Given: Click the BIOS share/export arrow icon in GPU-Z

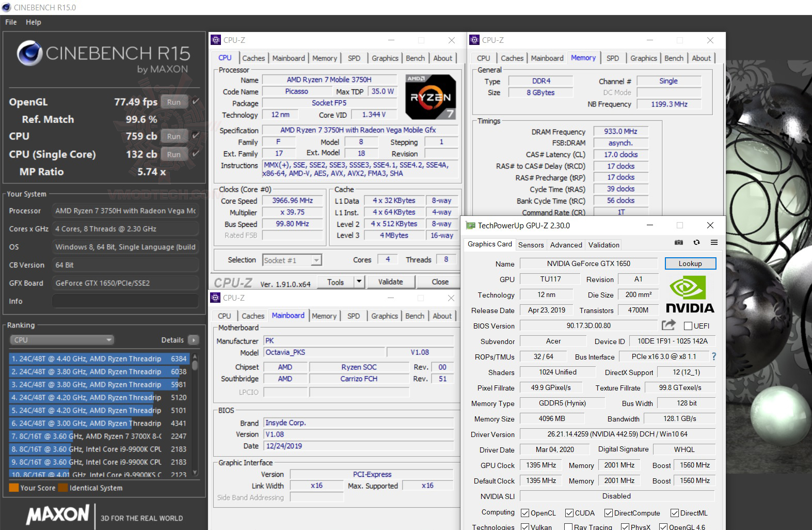Looking at the screenshot, I should [668, 325].
